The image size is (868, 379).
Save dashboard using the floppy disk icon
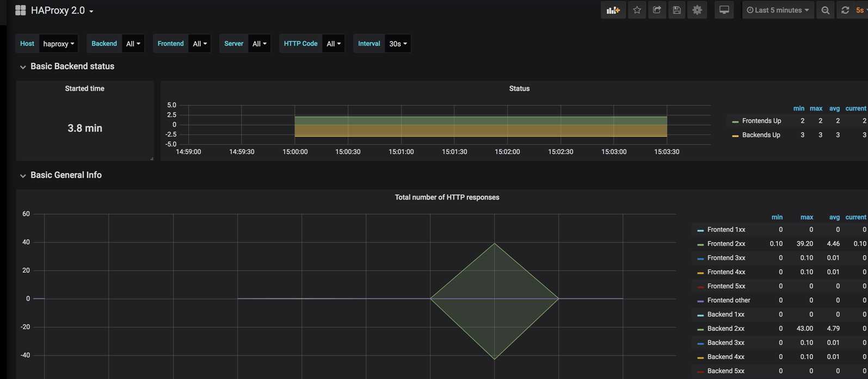676,10
